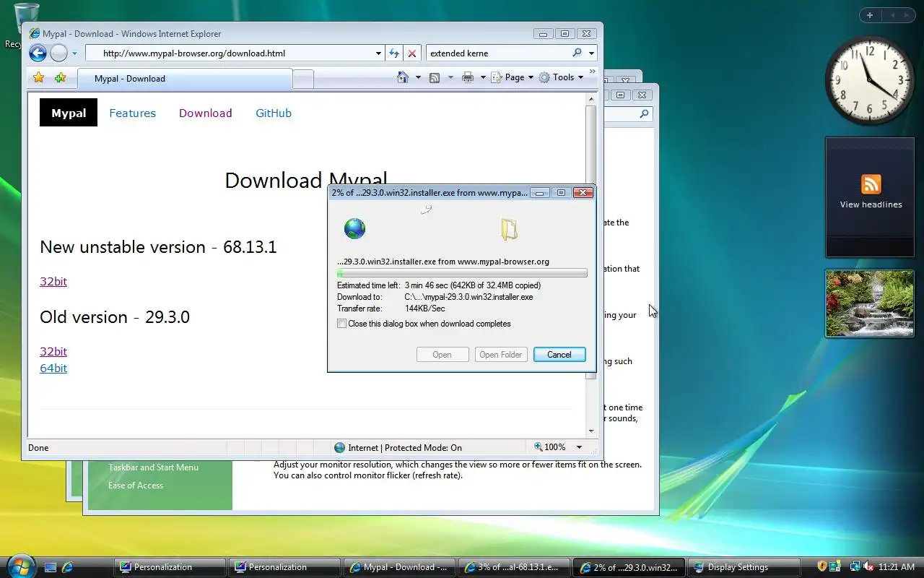Click Show Desktop quick launch icon
The height and width of the screenshot is (578, 924).
51,567
